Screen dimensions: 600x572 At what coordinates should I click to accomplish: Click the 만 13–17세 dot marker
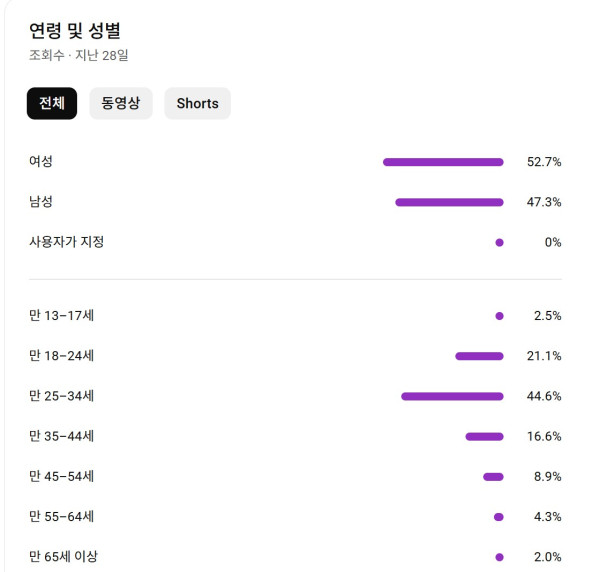499,316
